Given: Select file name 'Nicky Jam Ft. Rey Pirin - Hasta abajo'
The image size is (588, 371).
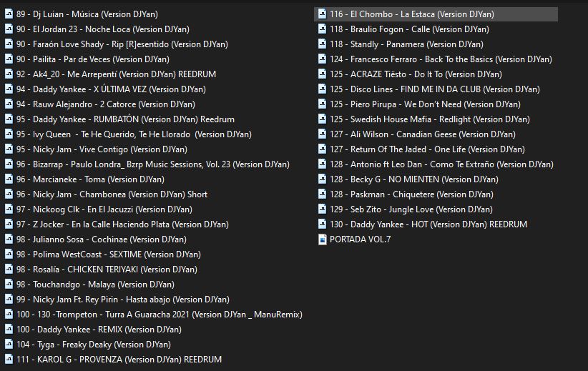Looking at the screenshot, I should 122,299.
